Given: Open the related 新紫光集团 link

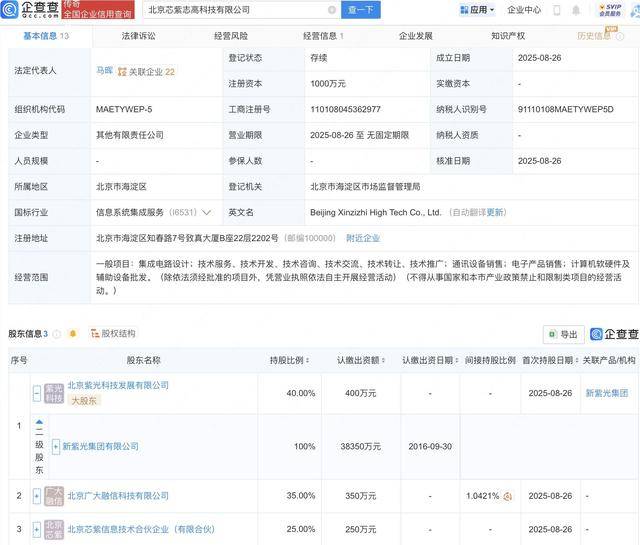Looking at the screenshot, I should click(x=607, y=393).
